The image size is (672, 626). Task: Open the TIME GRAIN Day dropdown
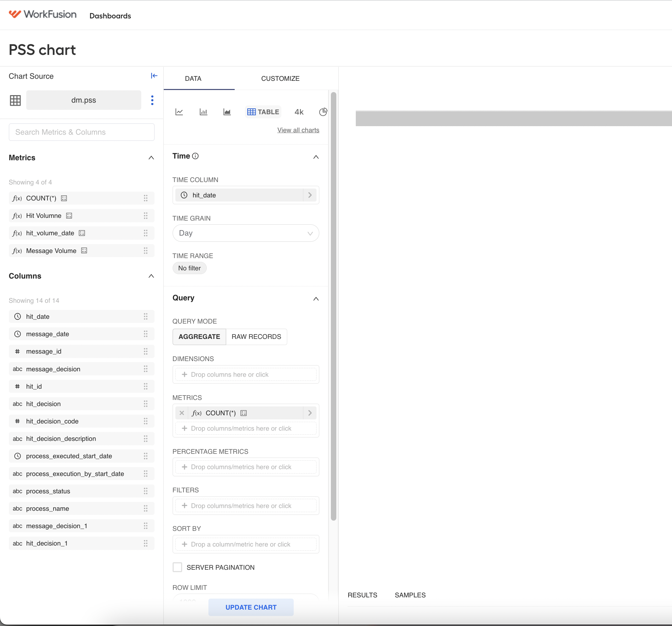point(246,233)
